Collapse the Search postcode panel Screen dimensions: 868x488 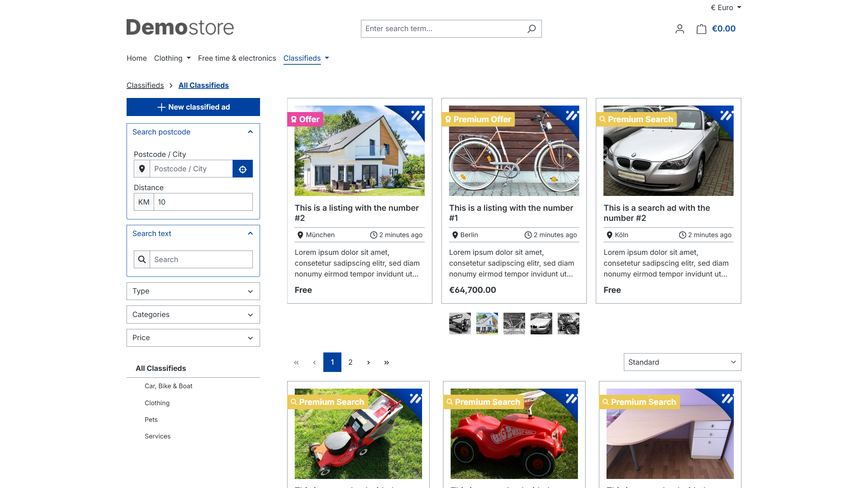(x=250, y=132)
